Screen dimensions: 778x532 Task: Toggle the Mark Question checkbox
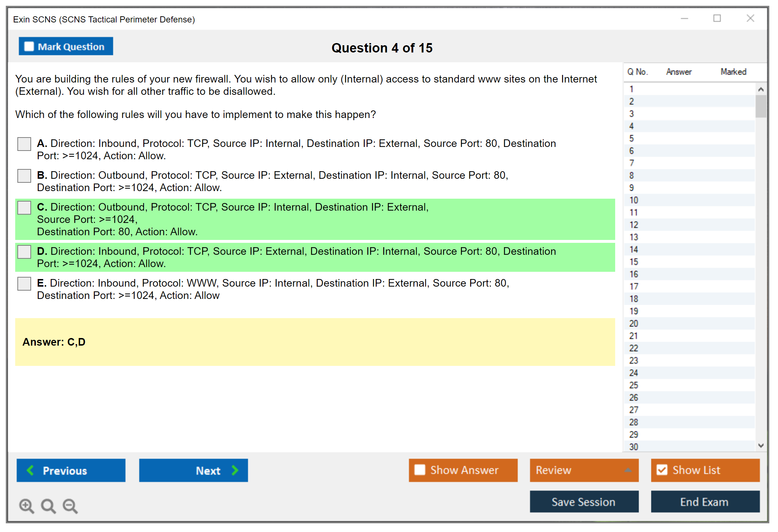coord(29,47)
